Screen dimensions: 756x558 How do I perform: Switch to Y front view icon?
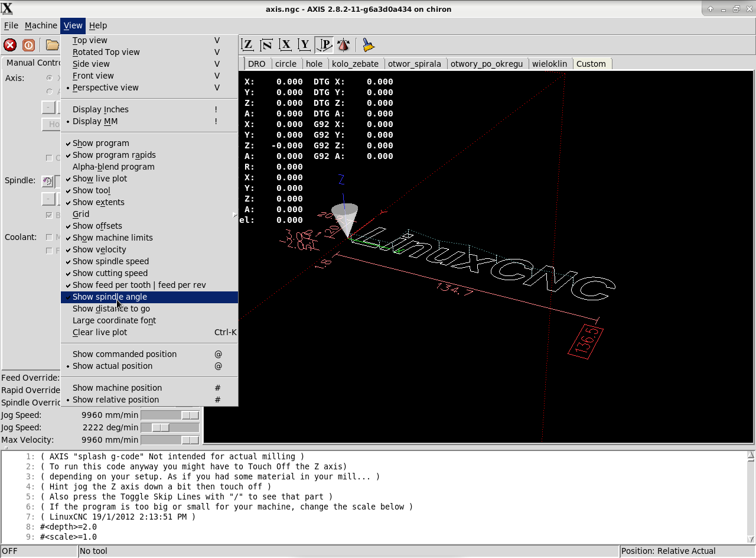[x=305, y=45]
